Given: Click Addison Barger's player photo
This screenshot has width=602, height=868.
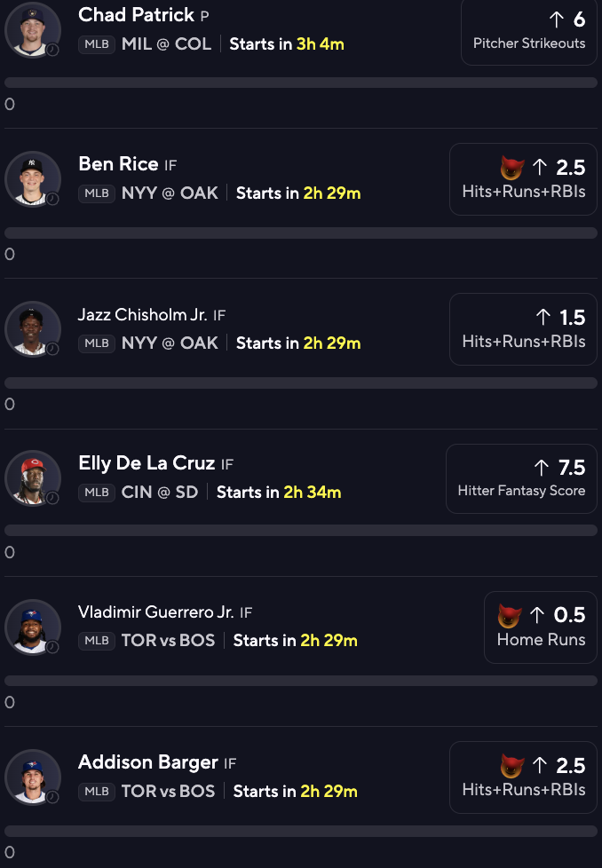Looking at the screenshot, I should [33, 777].
